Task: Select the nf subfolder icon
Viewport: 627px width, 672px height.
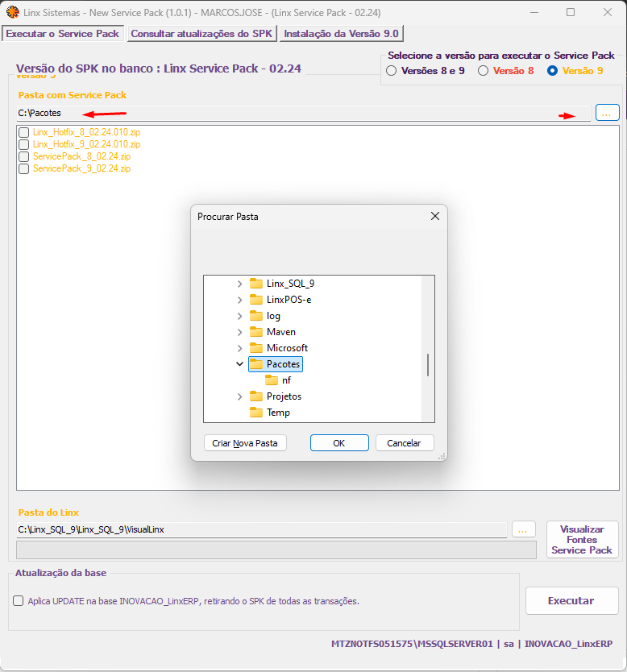Action: (272, 380)
